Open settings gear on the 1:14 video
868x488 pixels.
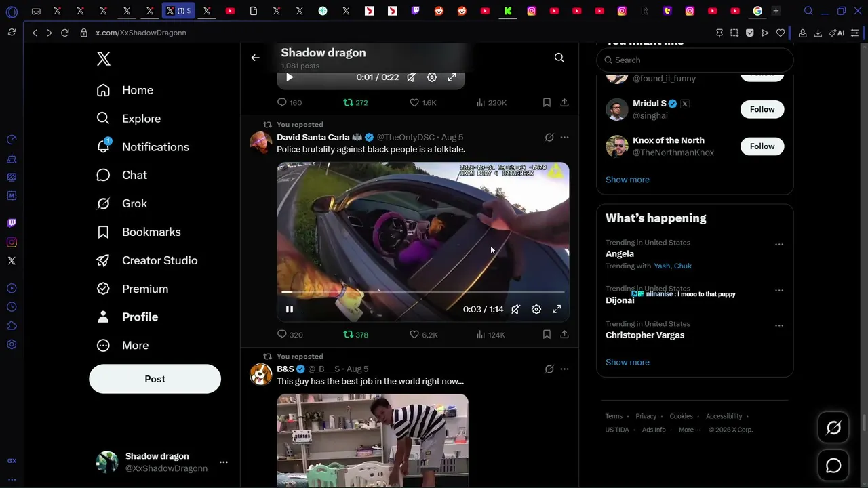(536, 309)
